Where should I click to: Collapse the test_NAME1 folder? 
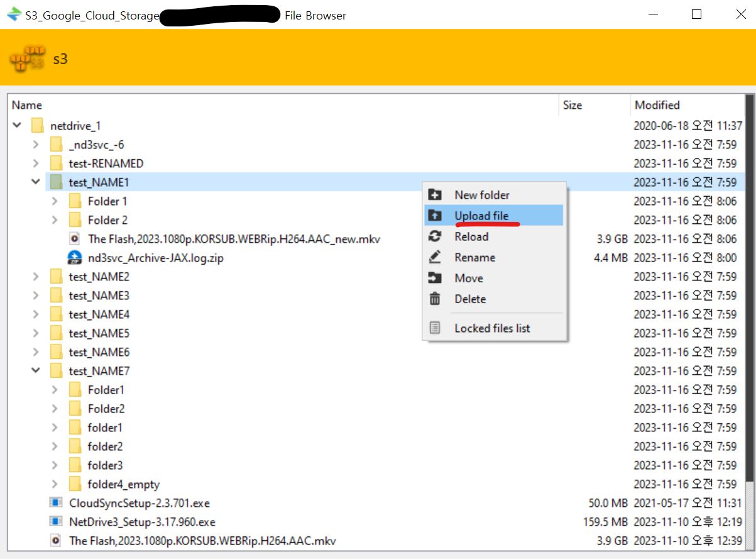point(36,182)
